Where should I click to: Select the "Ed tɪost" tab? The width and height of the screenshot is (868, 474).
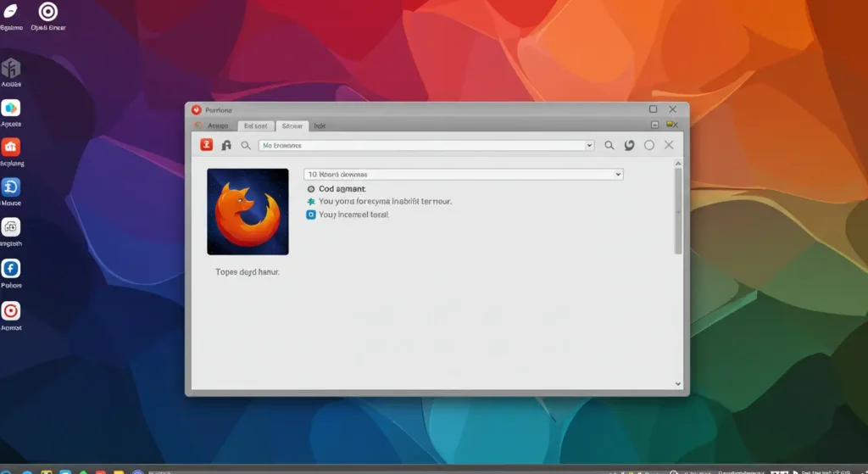pyautogui.click(x=256, y=126)
